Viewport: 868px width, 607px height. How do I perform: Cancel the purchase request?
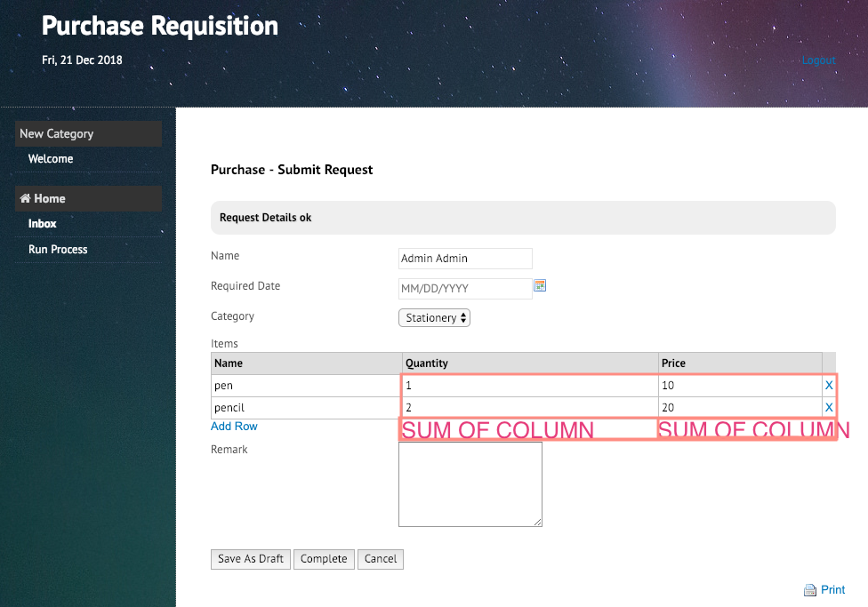click(x=381, y=559)
